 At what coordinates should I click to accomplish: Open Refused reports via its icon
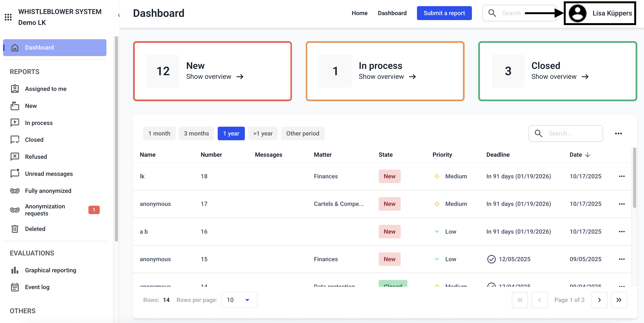[15, 157]
